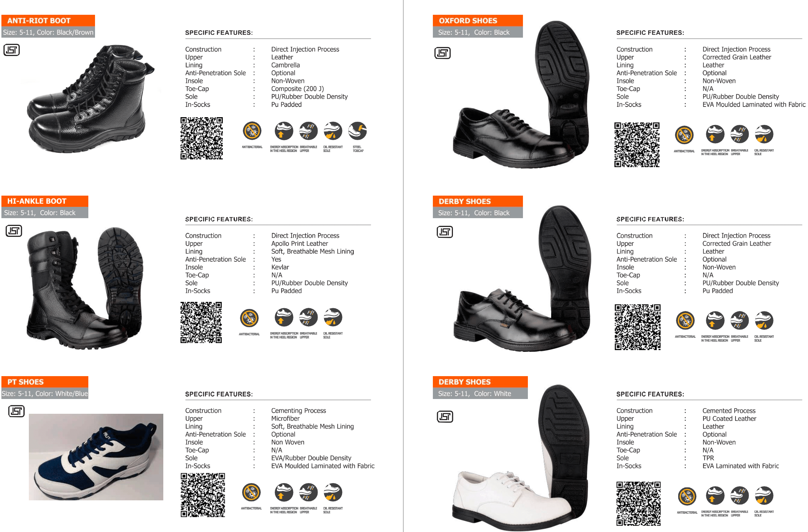The height and width of the screenshot is (532, 808).
Task: Click the Oil Resistant Sole icon for Hi-Ankle Boot
Action: pos(333,317)
